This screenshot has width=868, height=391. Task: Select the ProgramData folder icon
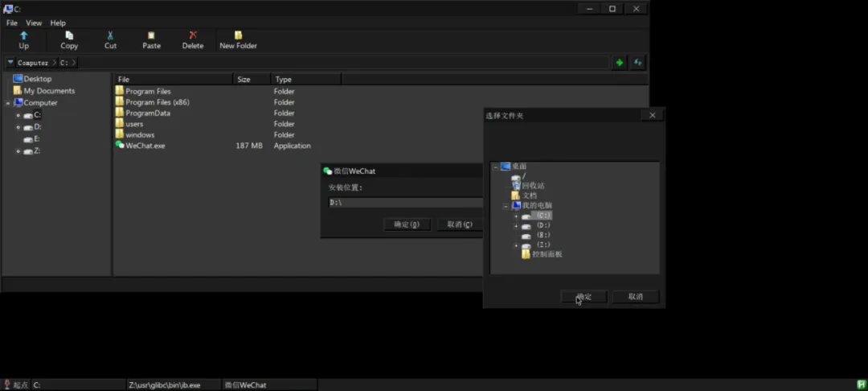pos(120,113)
